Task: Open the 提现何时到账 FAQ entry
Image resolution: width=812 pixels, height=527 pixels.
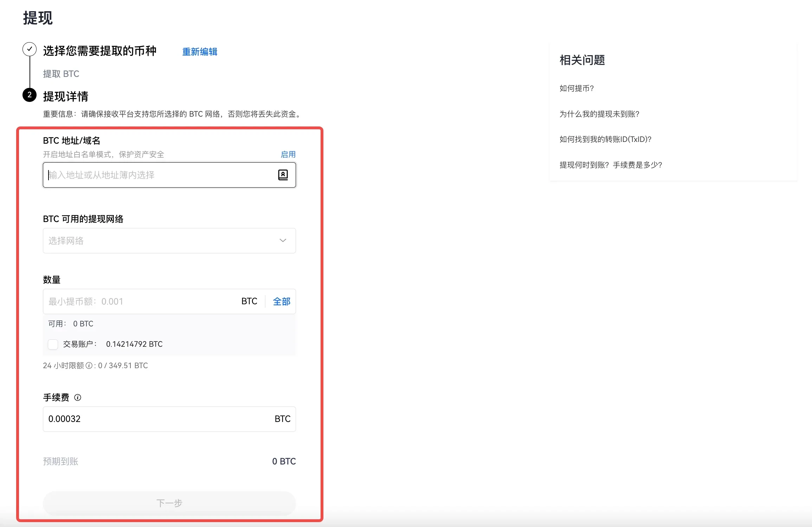Action: 610,165
